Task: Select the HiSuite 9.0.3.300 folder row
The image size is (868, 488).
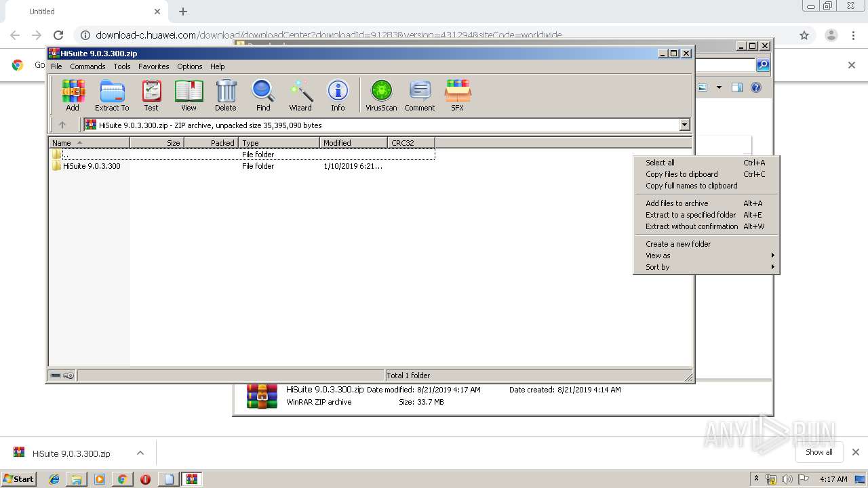Action: tap(242, 166)
